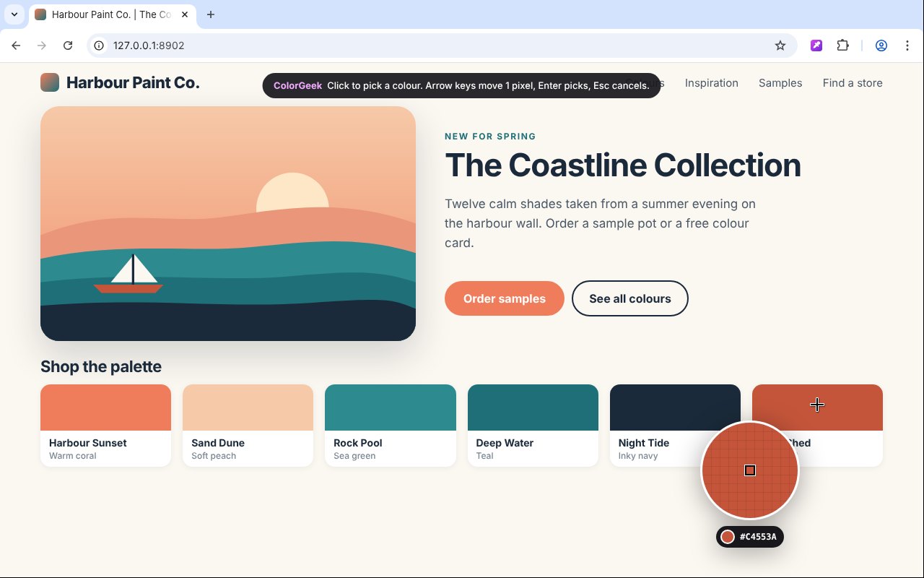The height and width of the screenshot is (578, 924).
Task: Pick the Sand Dune peach swatch
Action: (248, 407)
